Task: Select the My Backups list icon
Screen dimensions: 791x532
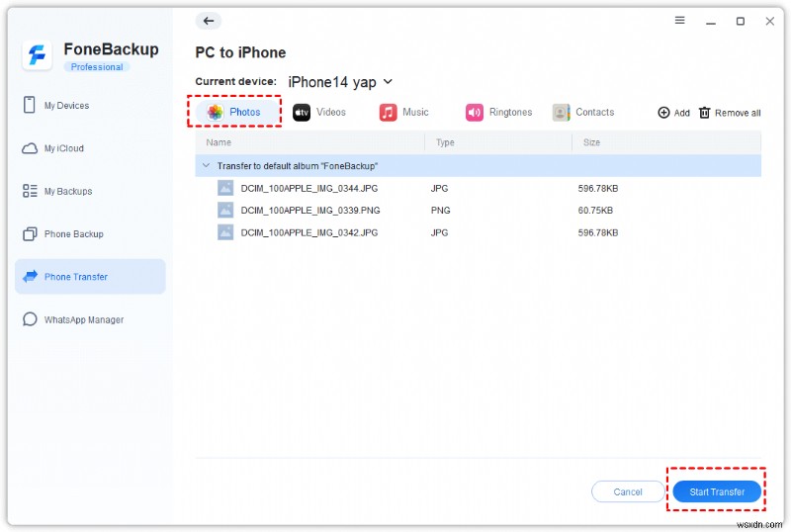Action: point(30,191)
